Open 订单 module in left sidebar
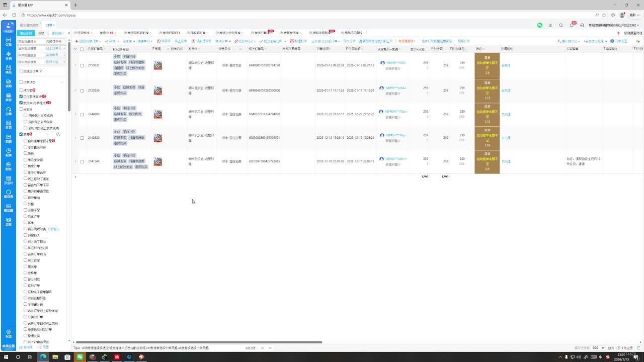The width and height of the screenshot is (644, 362). [8, 41]
